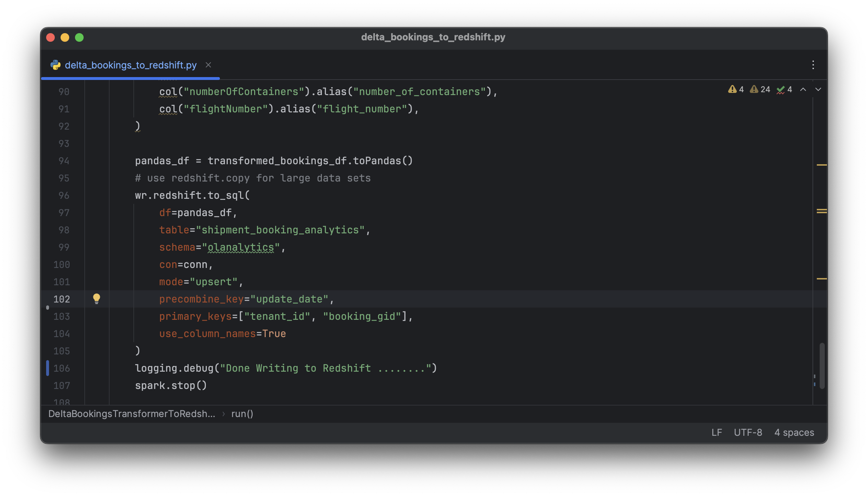Click the spark.stop() statement

[171, 385]
